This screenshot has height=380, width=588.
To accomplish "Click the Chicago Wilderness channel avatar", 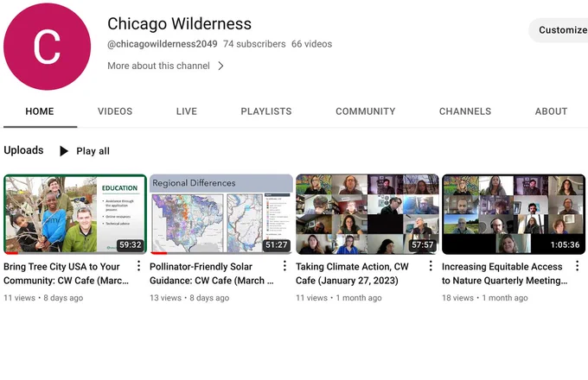I will (x=47, y=47).
